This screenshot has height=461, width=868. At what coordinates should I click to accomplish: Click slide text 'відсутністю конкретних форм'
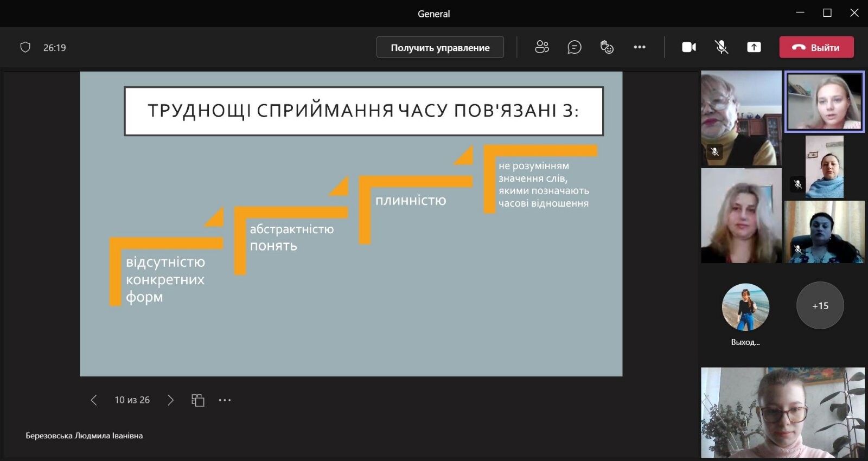[165, 279]
